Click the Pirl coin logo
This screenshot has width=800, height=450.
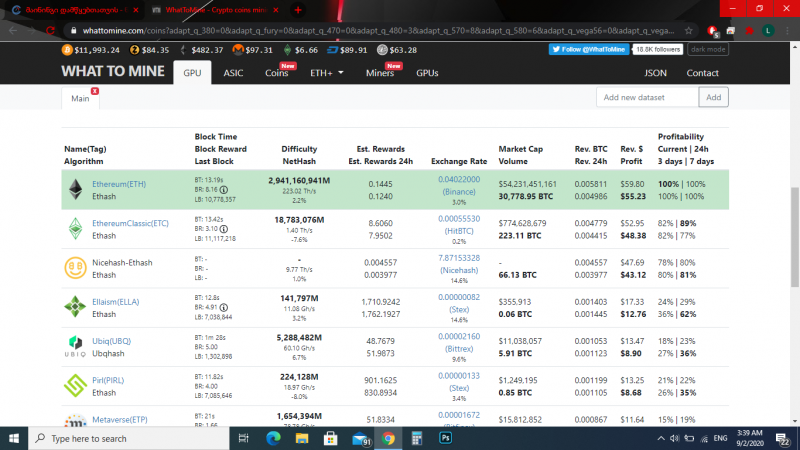(x=75, y=384)
